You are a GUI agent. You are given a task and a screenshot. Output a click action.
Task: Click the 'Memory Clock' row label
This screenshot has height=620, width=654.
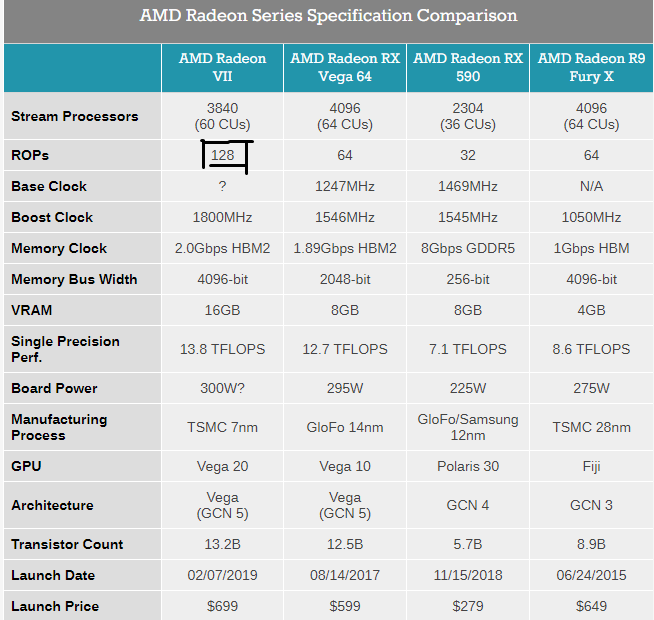coord(59,248)
